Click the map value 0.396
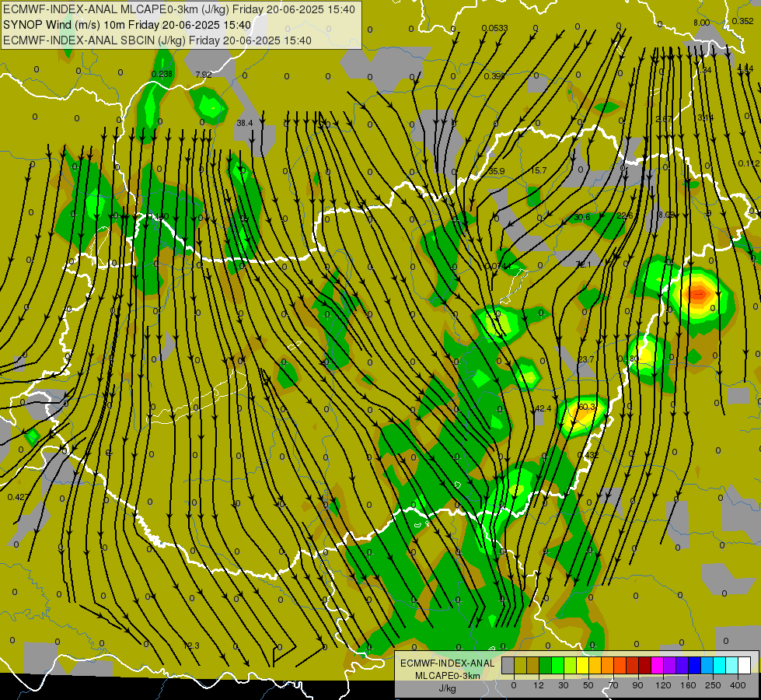 pyautogui.click(x=494, y=76)
